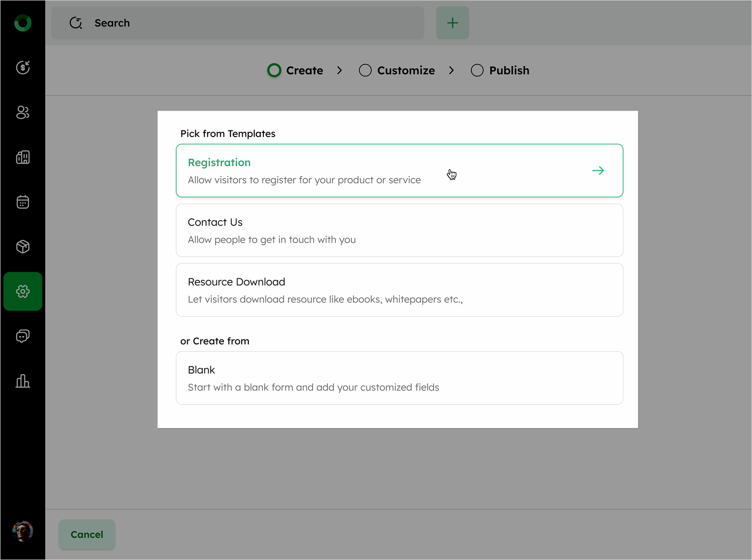The width and height of the screenshot is (752, 560).
Task: Select the Create step radio circle
Action: 274,70
